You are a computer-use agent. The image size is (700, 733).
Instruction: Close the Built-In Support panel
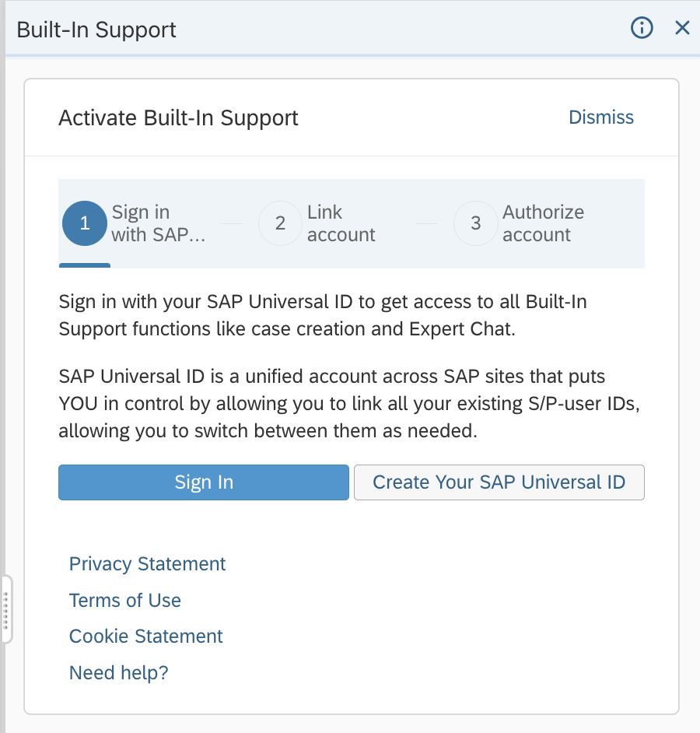(682, 28)
